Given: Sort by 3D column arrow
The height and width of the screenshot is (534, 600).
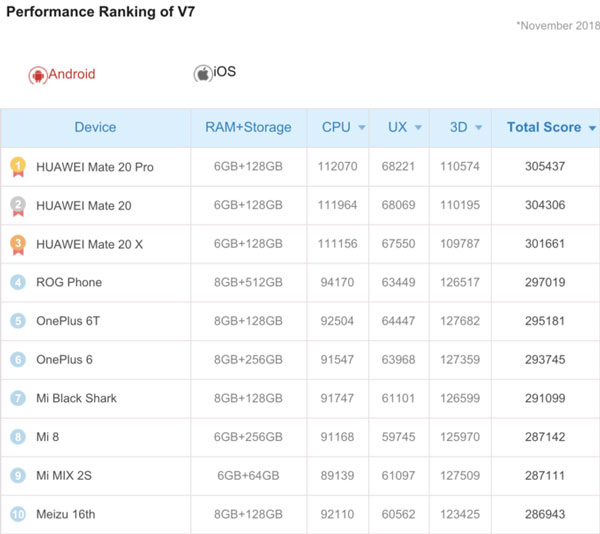Looking at the screenshot, I should 479,128.
